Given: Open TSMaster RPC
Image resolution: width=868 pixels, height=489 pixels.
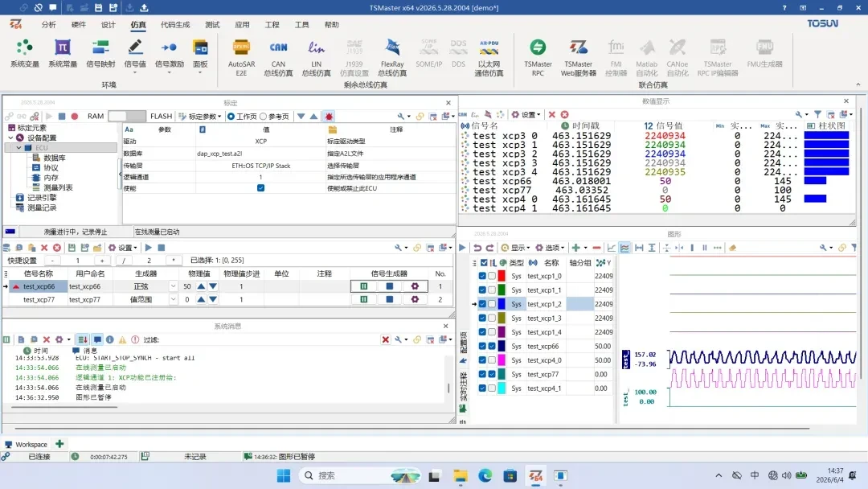Looking at the screenshot, I should (538, 57).
